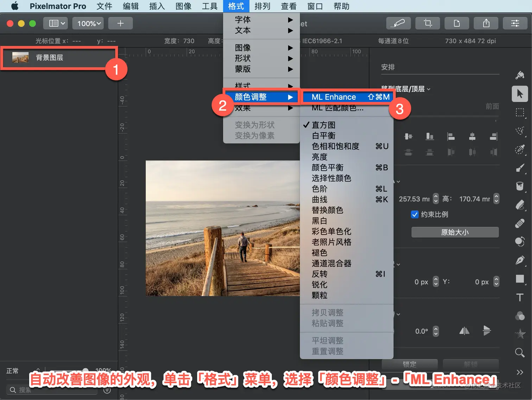Click the beach photo on canvas
The width and height of the screenshot is (532, 400).
(223, 228)
